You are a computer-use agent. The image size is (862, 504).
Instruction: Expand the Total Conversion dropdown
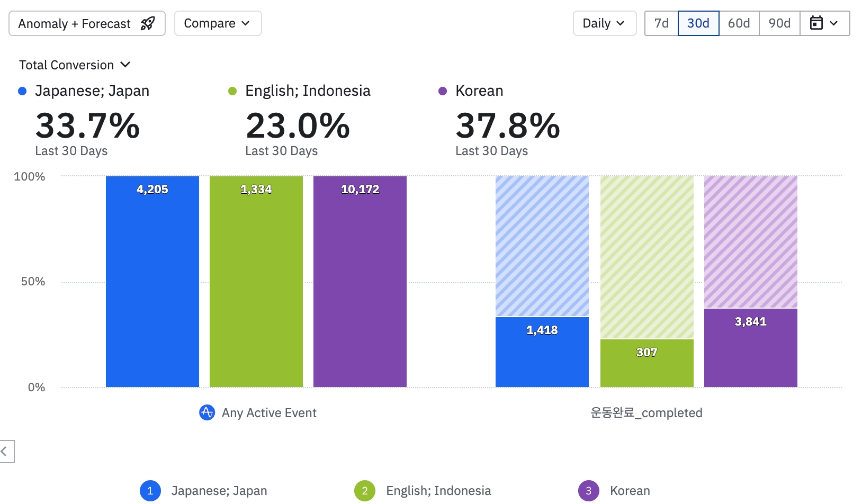(x=75, y=65)
